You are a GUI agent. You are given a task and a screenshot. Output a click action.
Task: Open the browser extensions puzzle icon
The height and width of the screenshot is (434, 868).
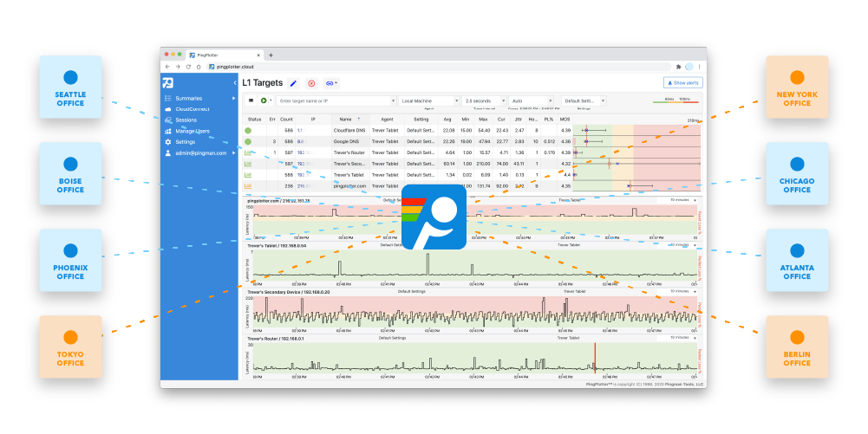point(677,67)
